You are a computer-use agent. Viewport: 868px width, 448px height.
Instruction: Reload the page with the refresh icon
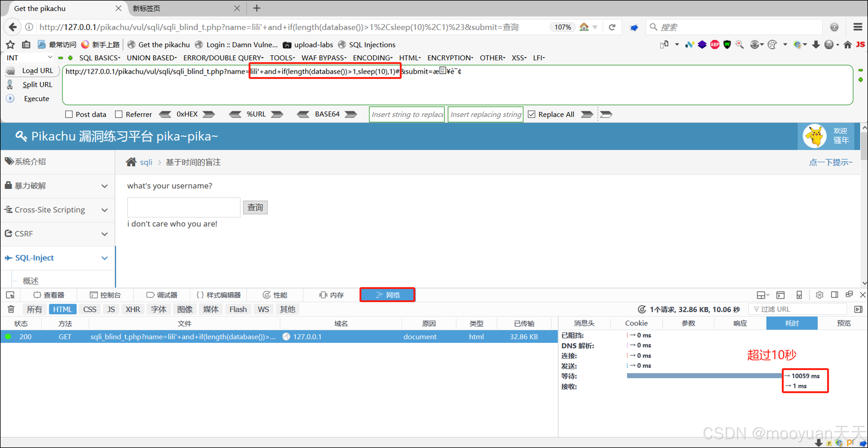[612, 27]
